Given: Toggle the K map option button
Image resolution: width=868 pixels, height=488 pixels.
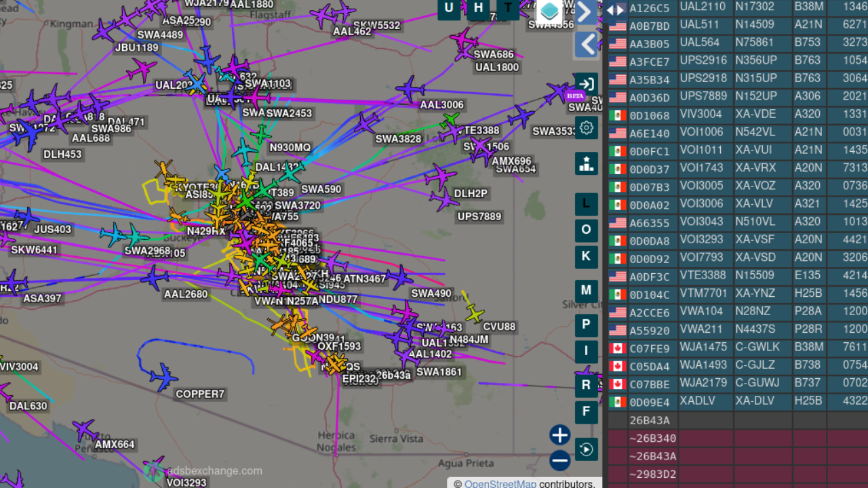Looking at the screenshot, I should tap(587, 257).
